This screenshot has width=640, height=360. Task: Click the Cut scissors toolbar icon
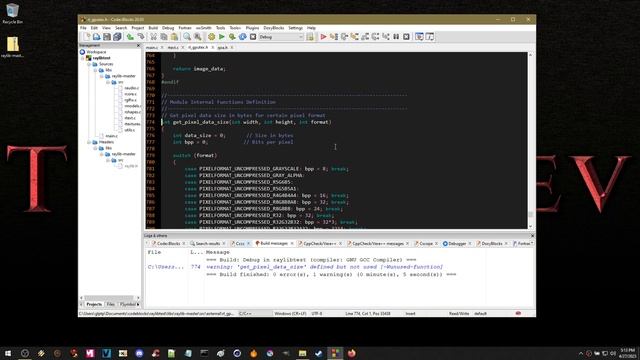[153, 37]
